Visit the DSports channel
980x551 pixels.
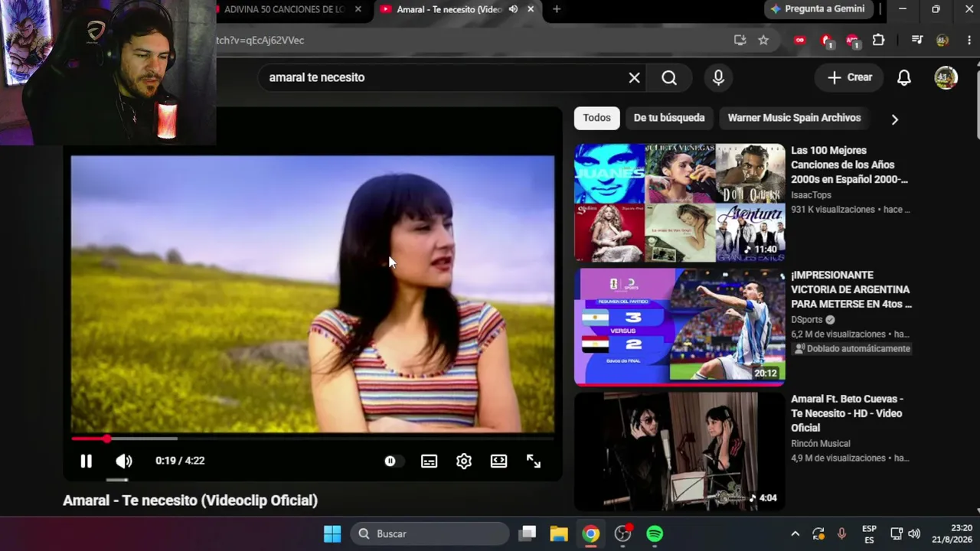pyautogui.click(x=807, y=320)
